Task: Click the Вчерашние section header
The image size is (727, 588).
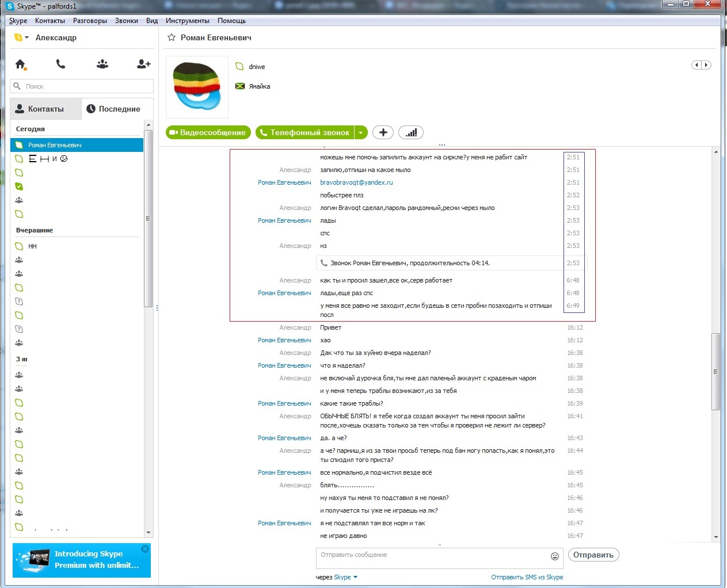Action: (35, 230)
